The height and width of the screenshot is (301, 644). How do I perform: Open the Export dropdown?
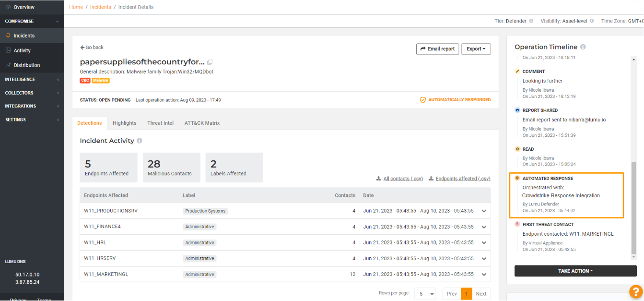pyautogui.click(x=476, y=49)
